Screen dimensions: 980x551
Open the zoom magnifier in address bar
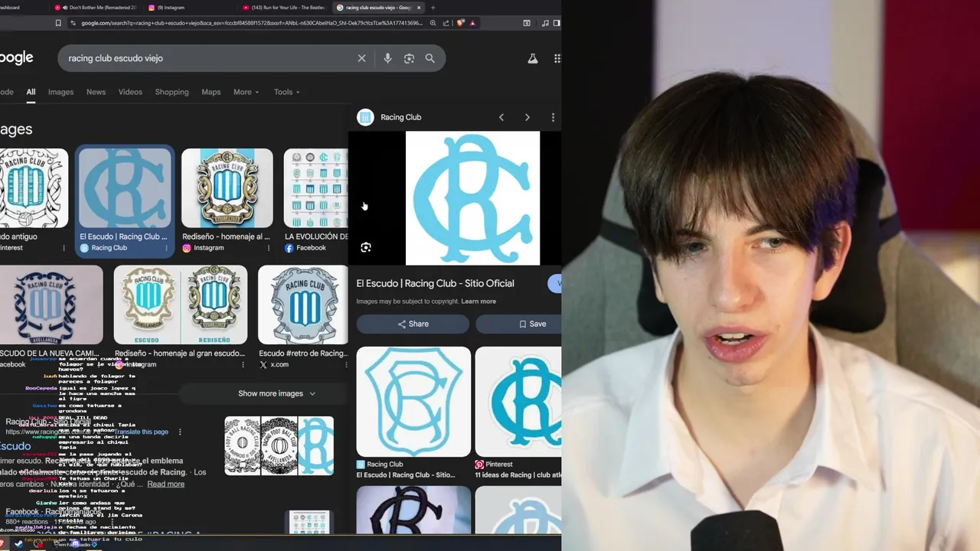433,23
